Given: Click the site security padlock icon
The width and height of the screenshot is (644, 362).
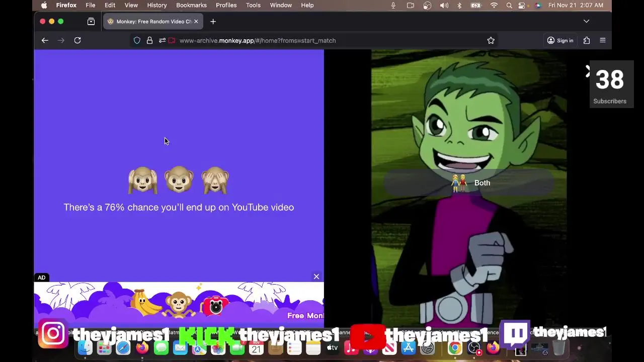Looking at the screenshot, I should click(x=149, y=40).
